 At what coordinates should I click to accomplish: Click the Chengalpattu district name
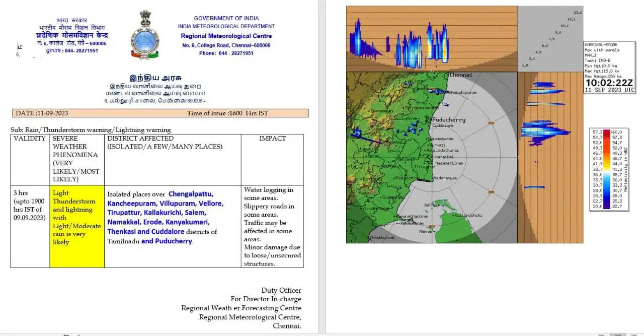(191, 194)
